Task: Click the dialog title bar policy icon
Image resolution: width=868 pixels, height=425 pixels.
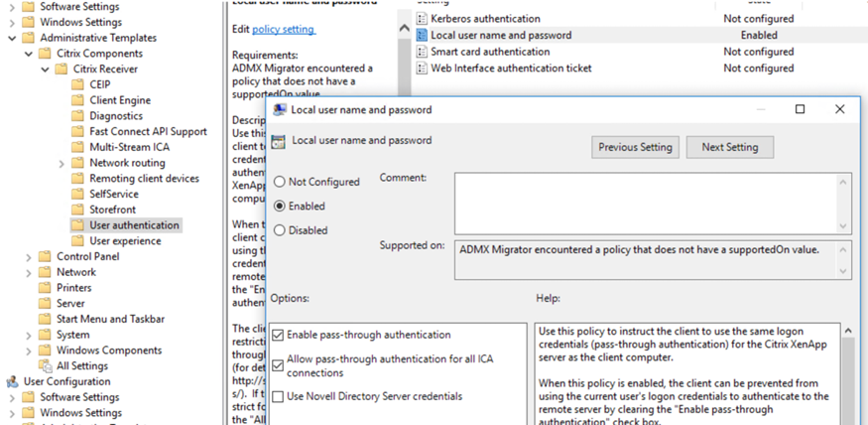Action: click(280, 109)
